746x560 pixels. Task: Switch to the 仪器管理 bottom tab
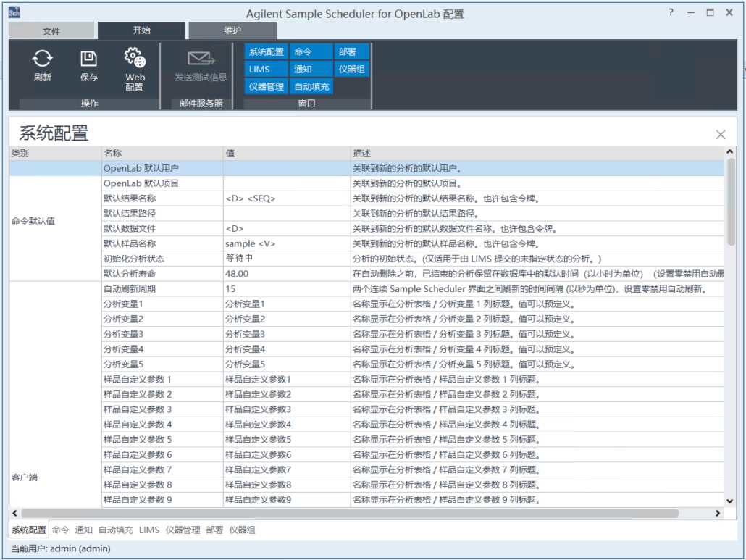183,530
